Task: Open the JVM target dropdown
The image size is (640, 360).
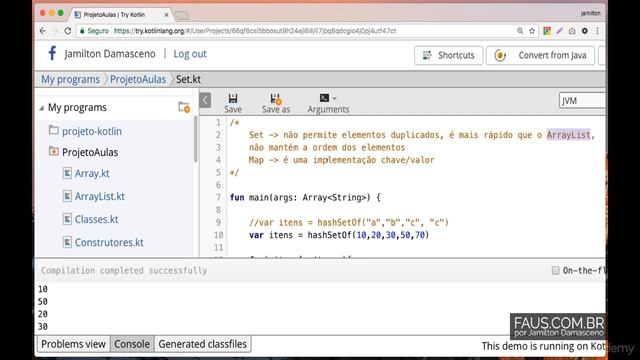Action: click(582, 100)
